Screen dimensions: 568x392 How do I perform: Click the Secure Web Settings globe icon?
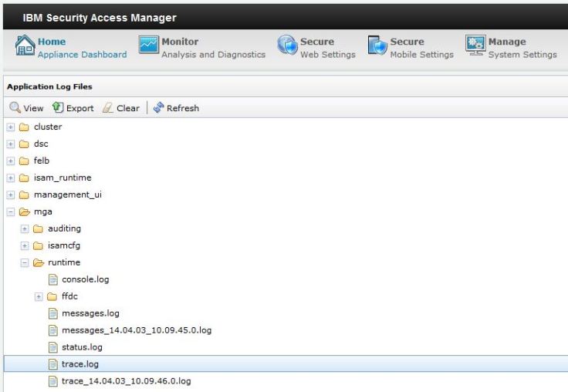coord(287,48)
